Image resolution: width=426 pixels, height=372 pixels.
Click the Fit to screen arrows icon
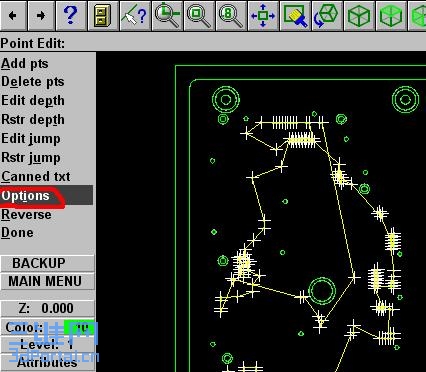[263, 15]
